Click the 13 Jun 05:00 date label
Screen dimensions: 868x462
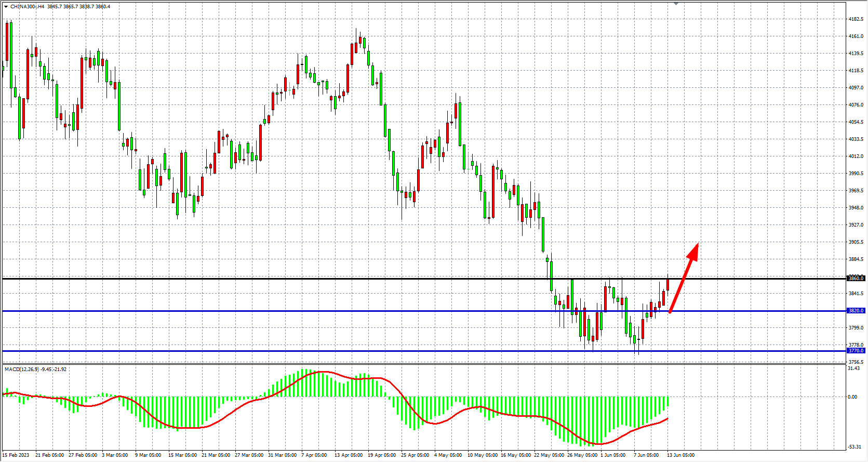(x=680, y=455)
